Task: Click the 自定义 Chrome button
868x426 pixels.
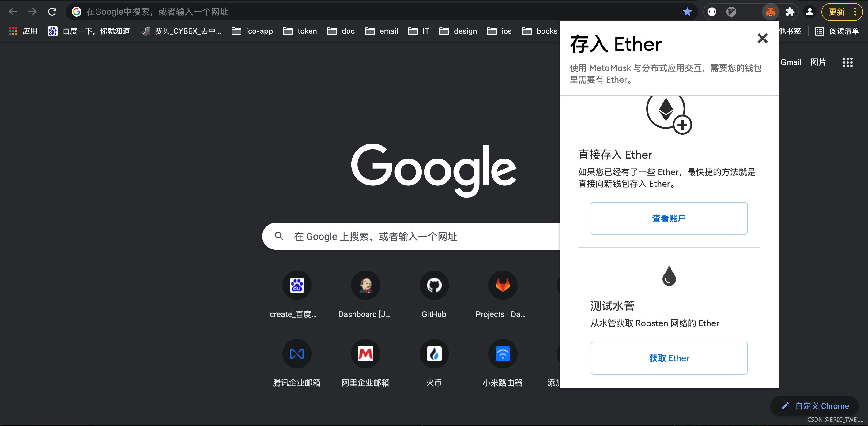Action: (x=815, y=406)
